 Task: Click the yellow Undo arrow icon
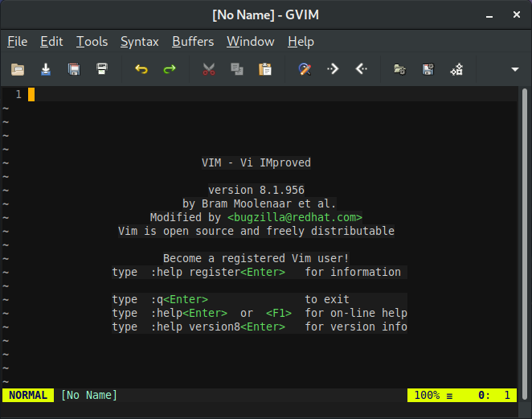click(x=141, y=69)
